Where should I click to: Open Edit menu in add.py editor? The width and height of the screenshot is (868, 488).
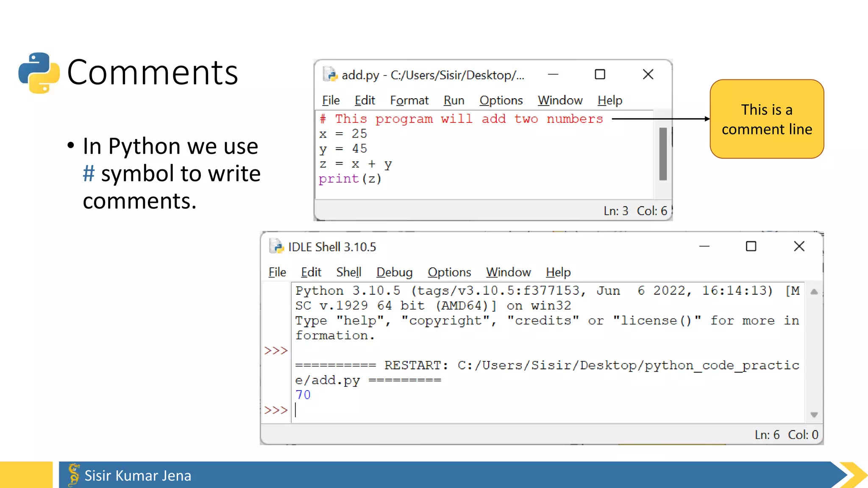coord(364,100)
